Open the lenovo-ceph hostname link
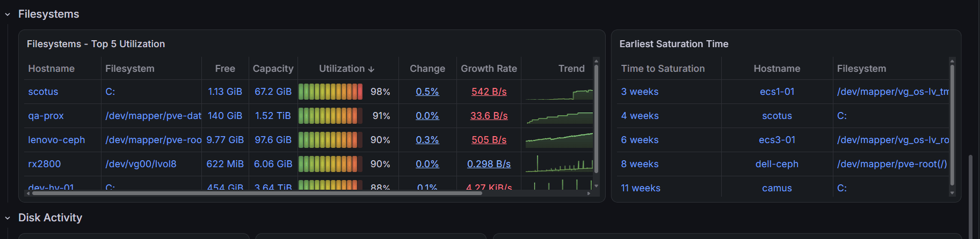This screenshot has width=980, height=239. pos(56,140)
